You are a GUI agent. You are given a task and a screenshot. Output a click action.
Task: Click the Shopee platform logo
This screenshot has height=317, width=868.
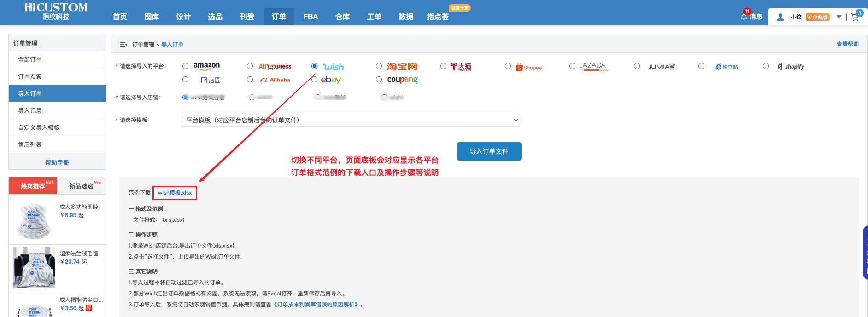tap(528, 67)
